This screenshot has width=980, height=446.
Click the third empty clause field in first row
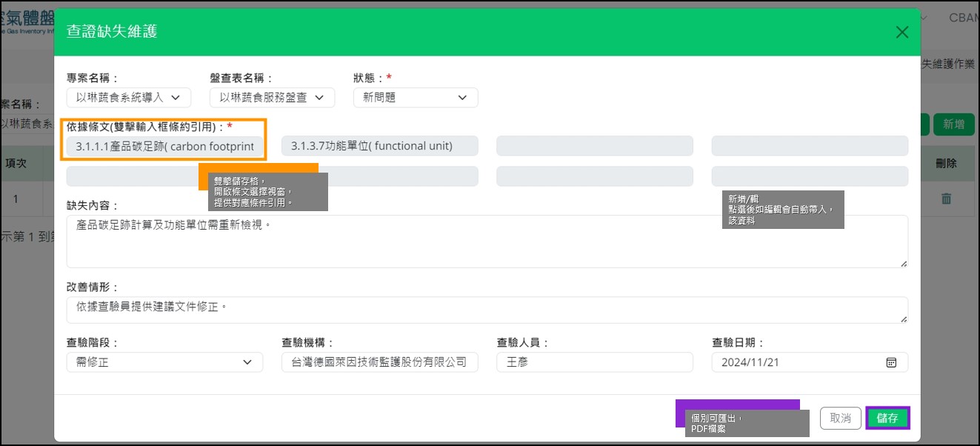(594, 146)
